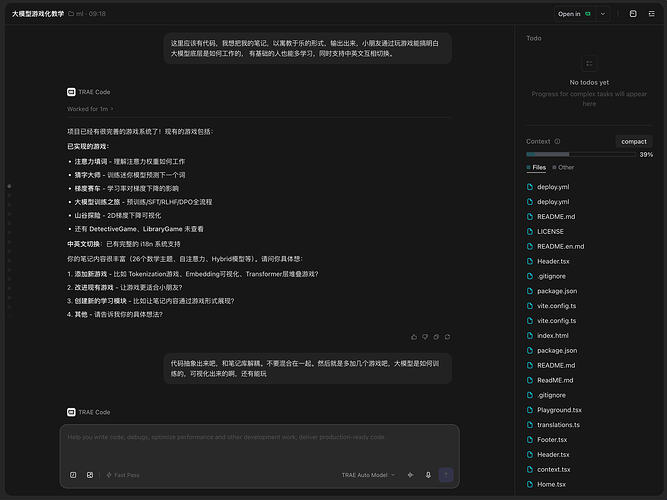Click the 添加新游戏 numbered option
Viewport: 667px width, 500px height.
(192, 274)
